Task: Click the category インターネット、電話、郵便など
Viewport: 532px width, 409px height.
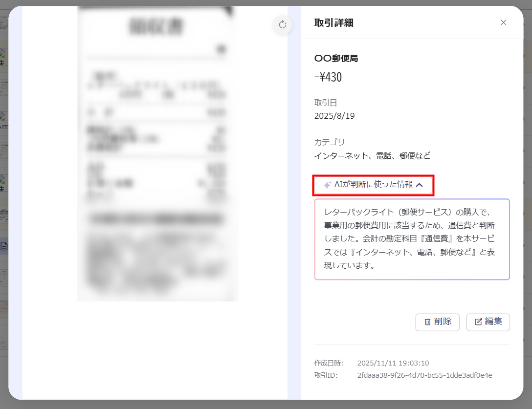Action: (372, 156)
